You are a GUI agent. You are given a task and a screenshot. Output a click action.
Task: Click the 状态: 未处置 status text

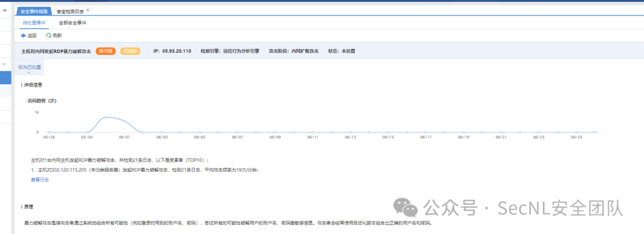[342, 51]
